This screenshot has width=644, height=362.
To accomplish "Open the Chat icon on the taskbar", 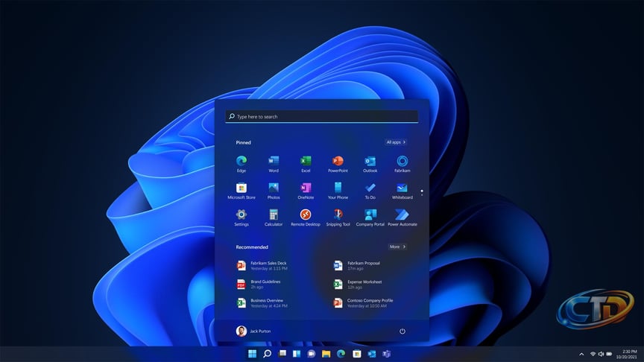I will [312, 354].
